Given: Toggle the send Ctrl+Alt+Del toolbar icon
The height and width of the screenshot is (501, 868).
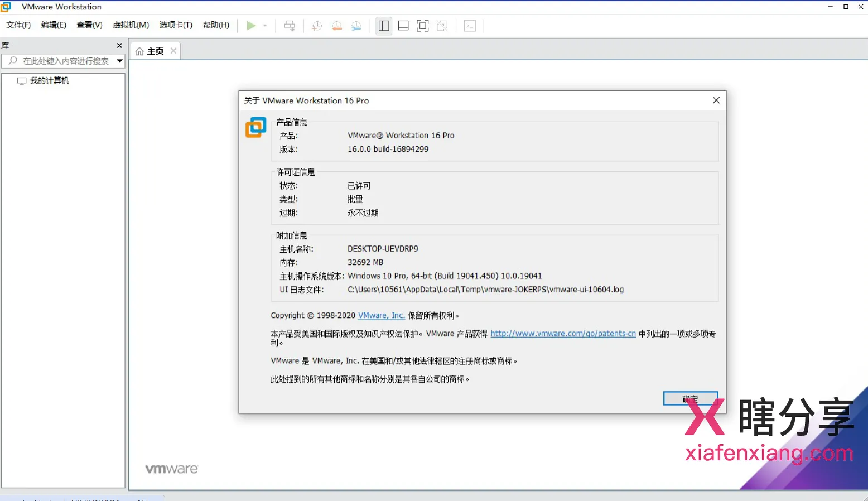Looking at the screenshot, I should [x=290, y=26].
